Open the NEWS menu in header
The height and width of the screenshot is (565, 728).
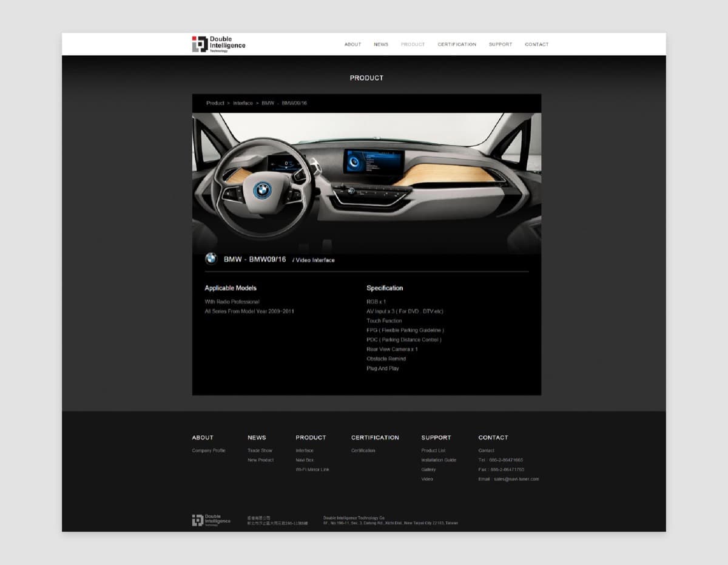(x=381, y=44)
